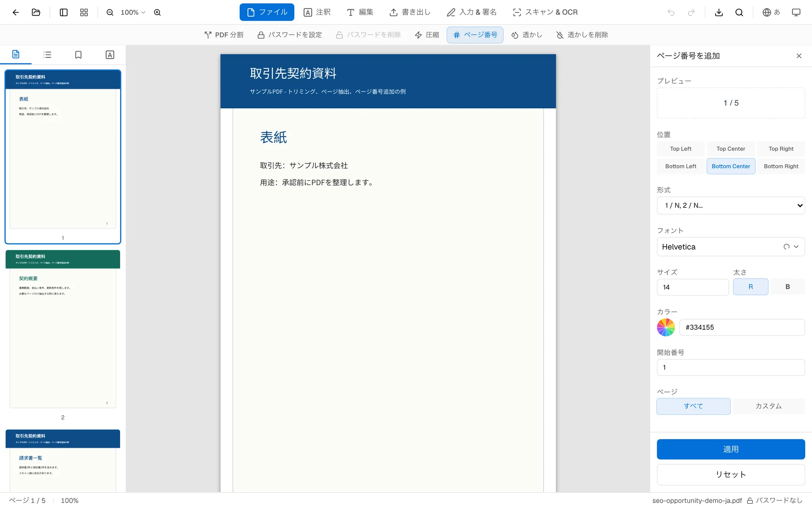Click the リセット button
The width and height of the screenshot is (812, 508).
(x=731, y=475)
